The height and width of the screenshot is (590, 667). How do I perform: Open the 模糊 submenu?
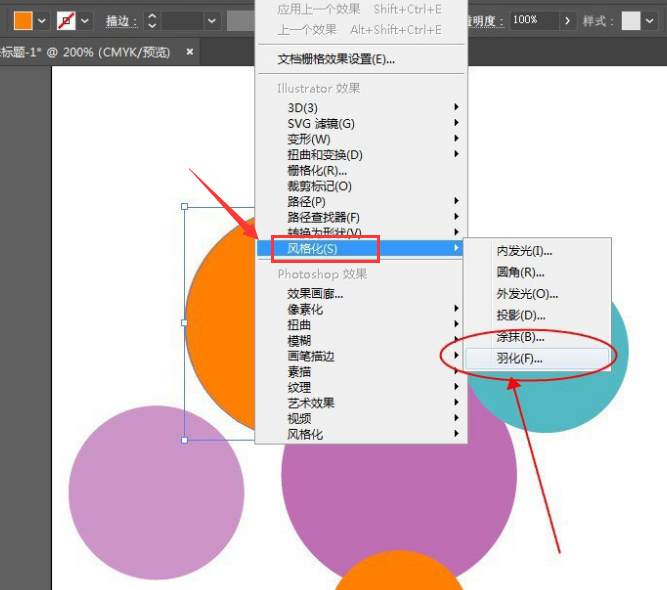click(362, 341)
